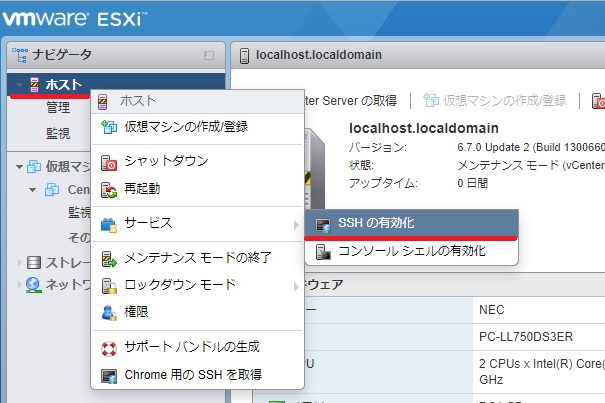Image resolution: width=605 pixels, height=403 pixels.
Task: Select SSH の有効化 in the submenu
Action: (411, 223)
